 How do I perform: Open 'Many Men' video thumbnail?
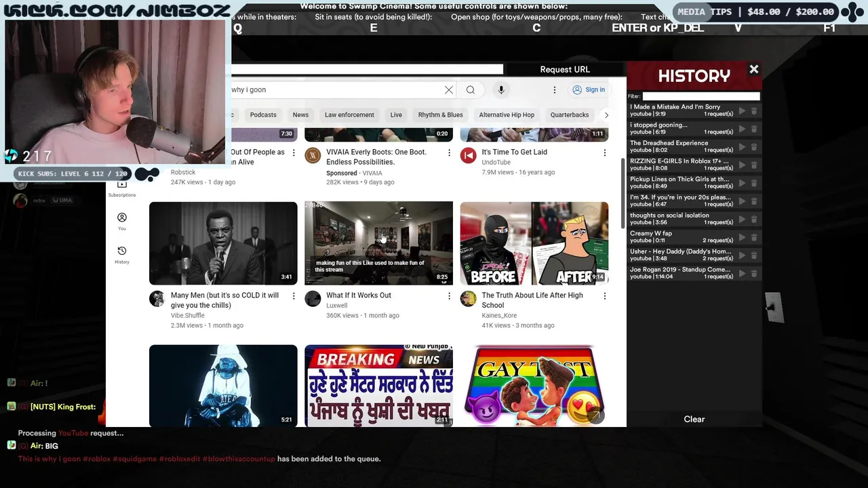pyautogui.click(x=223, y=243)
